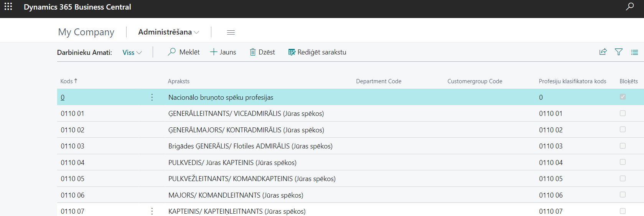Go to My Company home link
The image size is (644, 216).
[x=86, y=32]
